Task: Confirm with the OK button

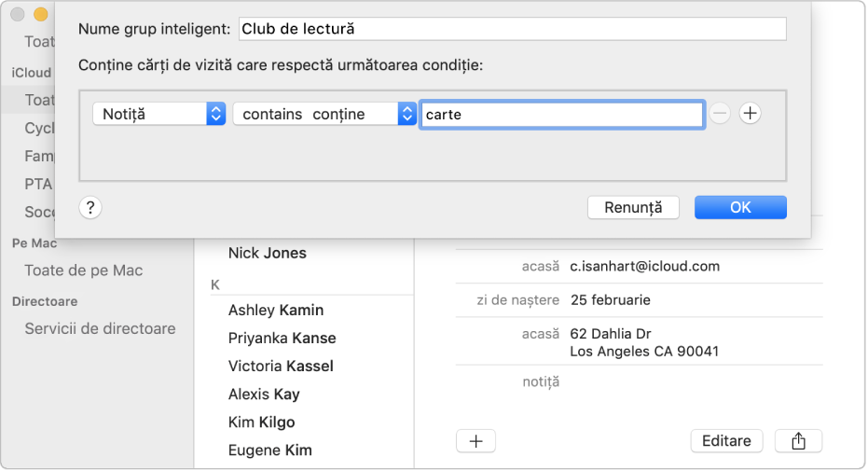Action: (740, 208)
